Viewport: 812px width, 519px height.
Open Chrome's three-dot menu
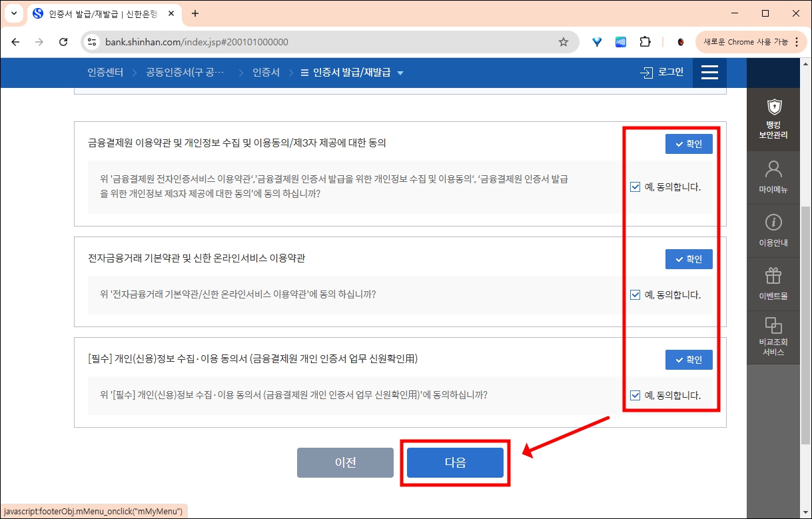tap(797, 41)
